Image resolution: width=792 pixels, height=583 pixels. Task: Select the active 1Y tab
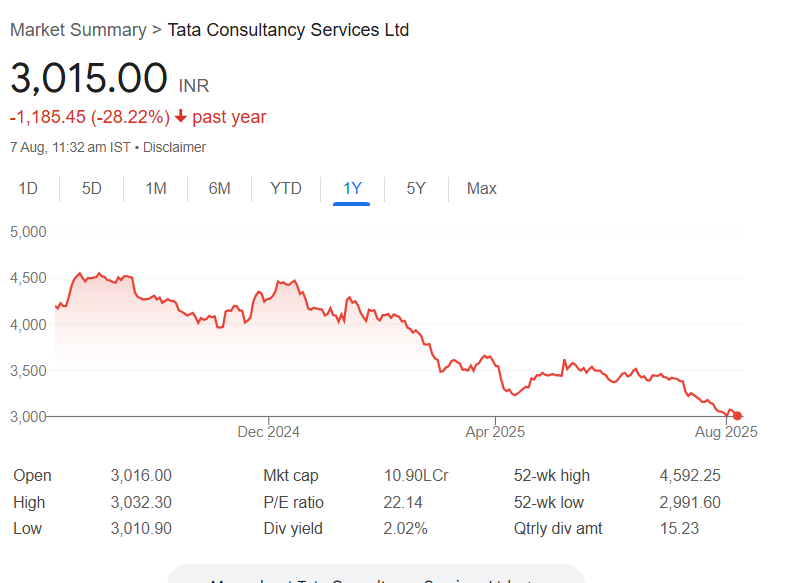click(352, 188)
